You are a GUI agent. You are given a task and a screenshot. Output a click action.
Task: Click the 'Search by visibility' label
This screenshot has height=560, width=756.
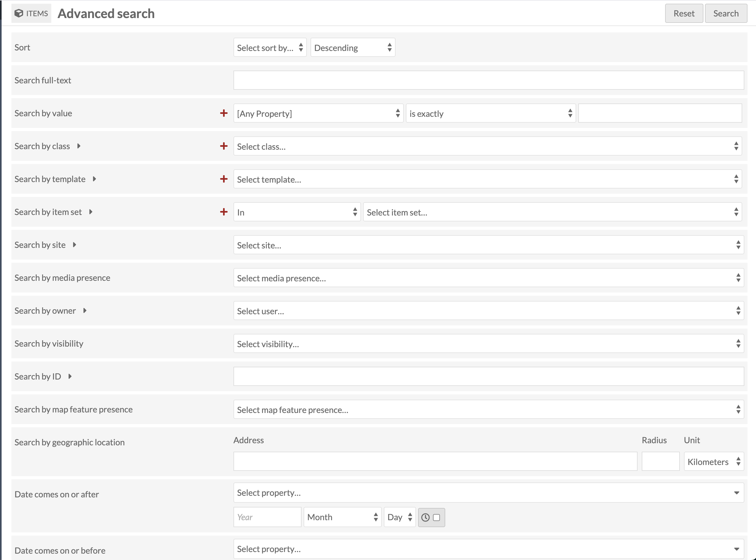tap(49, 343)
